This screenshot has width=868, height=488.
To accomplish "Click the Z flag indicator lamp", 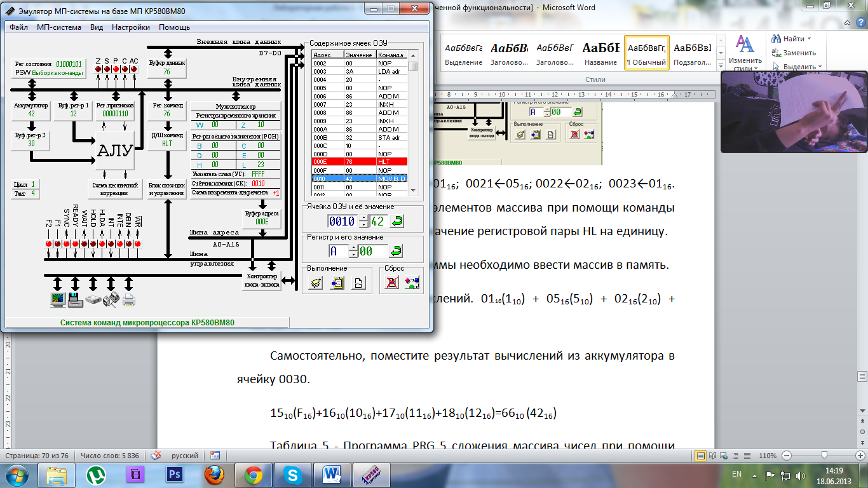I will (x=98, y=69).
